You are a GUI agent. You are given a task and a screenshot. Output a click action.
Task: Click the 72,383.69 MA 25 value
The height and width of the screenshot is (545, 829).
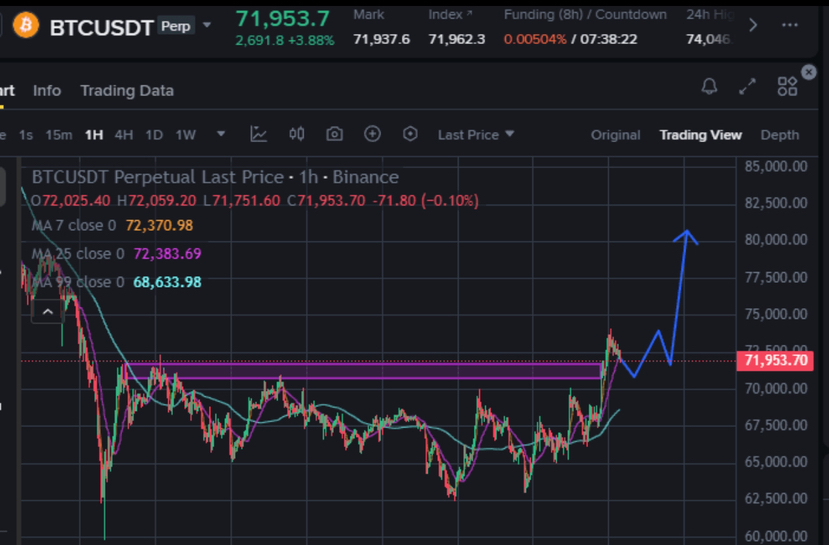(168, 254)
